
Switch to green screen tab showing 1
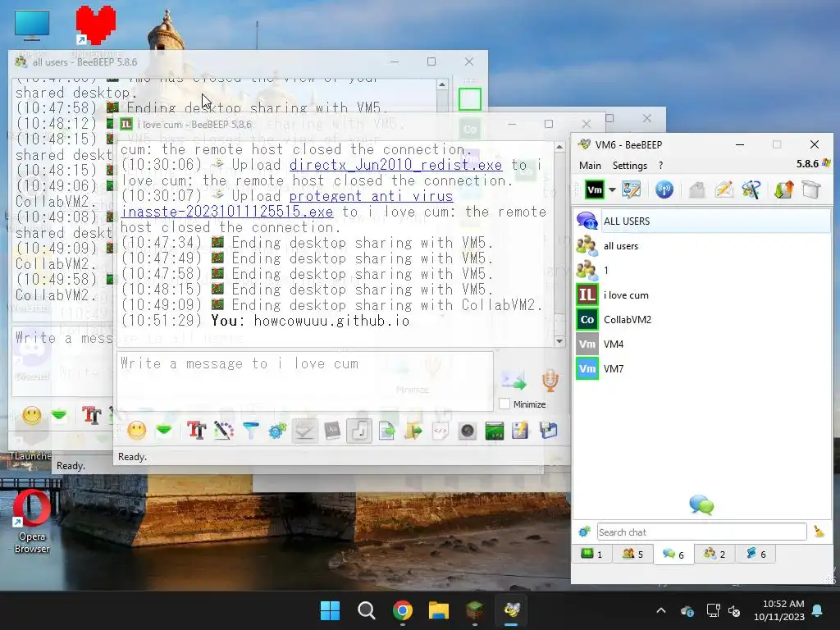pyautogui.click(x=592, y=554)
